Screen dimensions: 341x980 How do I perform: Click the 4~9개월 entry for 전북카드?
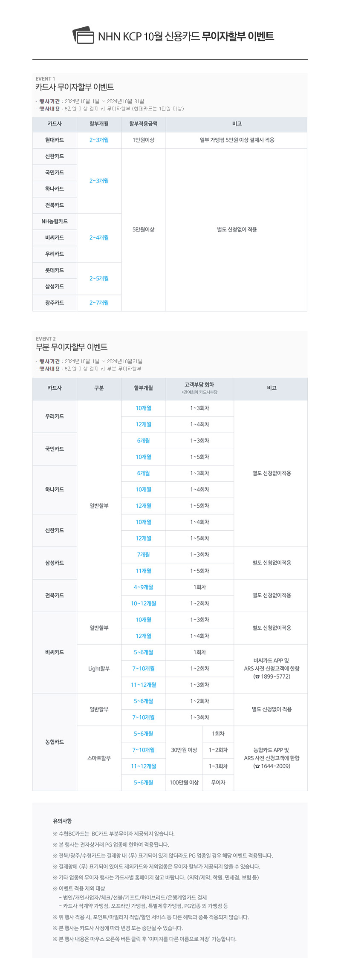pyautogui.click(x=143, y=587)
